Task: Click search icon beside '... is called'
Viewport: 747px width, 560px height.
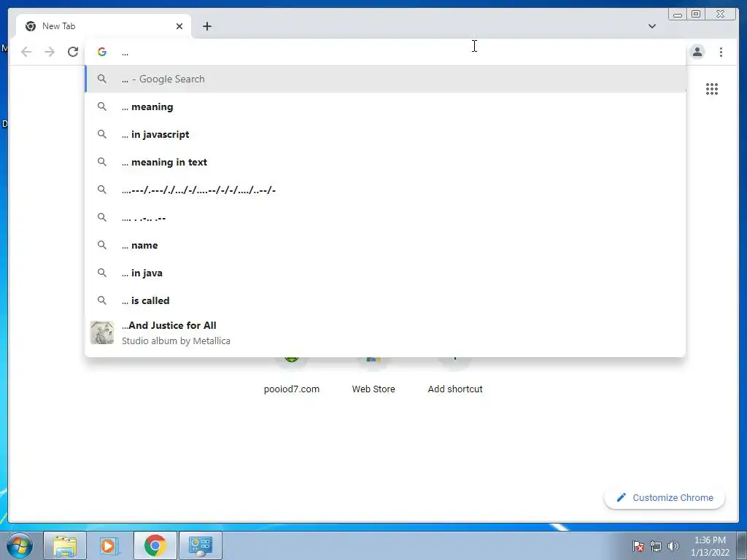Action: tap(102, 300)
